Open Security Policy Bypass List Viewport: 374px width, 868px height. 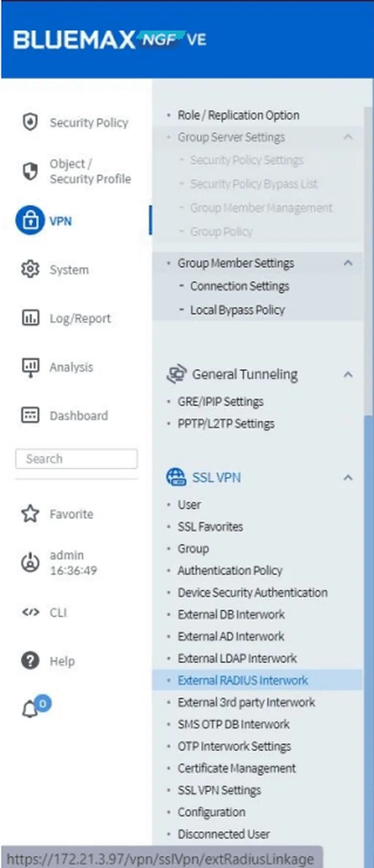click(x=254, y=184)
